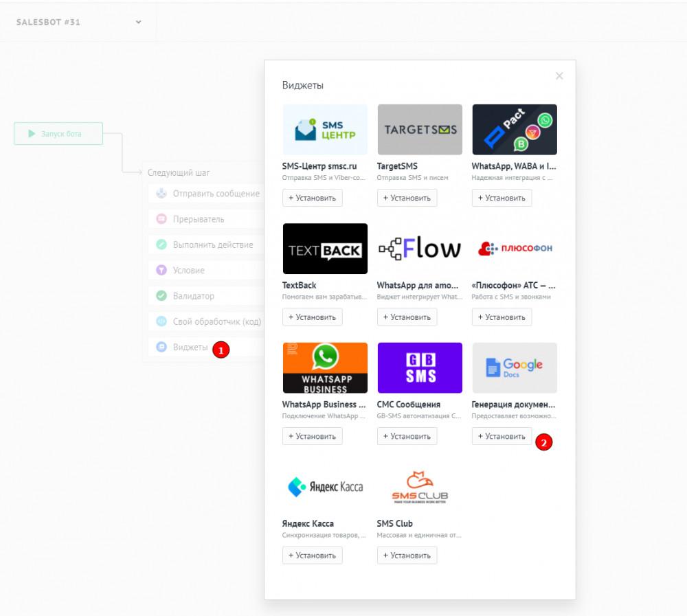Screen dimensions: 687x616
Task: Install WhatsApp для amo widget
Action: 407,317
